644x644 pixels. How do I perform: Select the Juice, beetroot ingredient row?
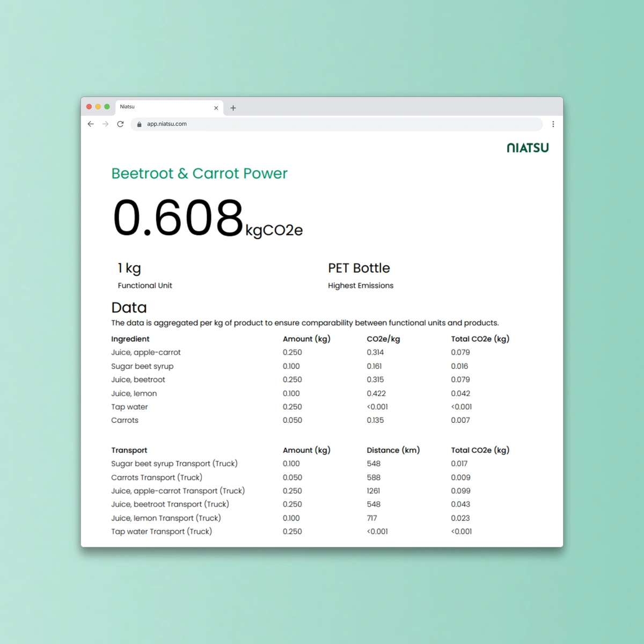[x=138, y=379]
